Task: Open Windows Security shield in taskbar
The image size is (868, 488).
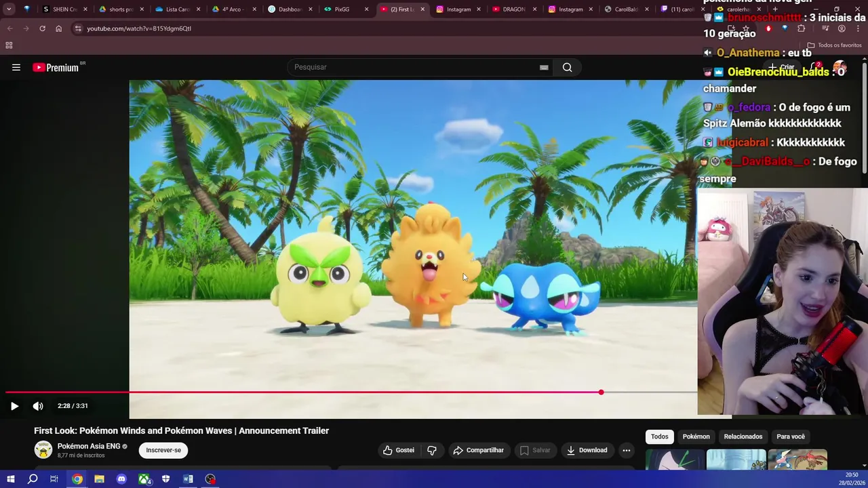Action: pyautogui.click(x=165, y=479)
